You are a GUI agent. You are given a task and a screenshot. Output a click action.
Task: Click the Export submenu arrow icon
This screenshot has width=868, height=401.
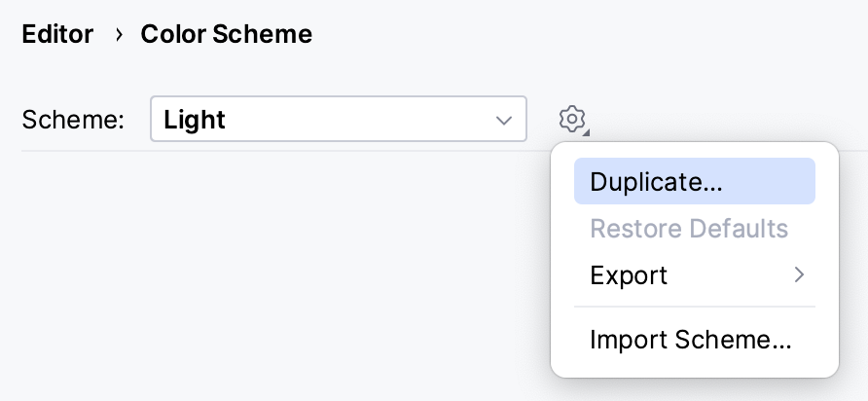click(x=799, y=275)
